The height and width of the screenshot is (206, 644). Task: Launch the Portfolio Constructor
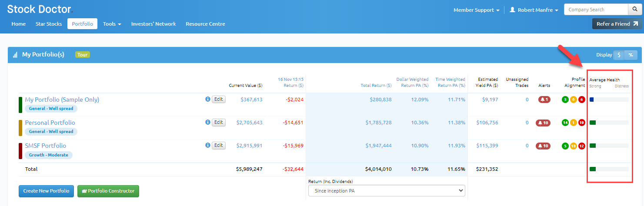(108, 191)
